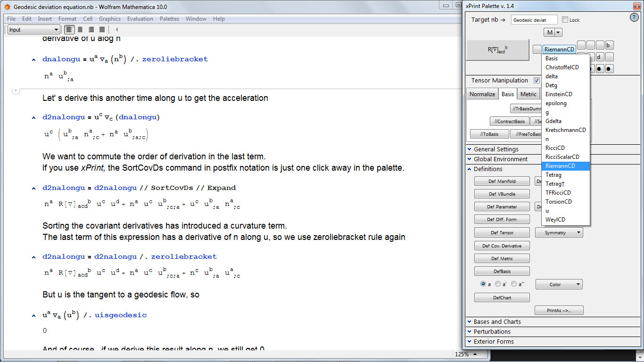
Task: Click justify text icon in toolbar
Action: point(102,30)
